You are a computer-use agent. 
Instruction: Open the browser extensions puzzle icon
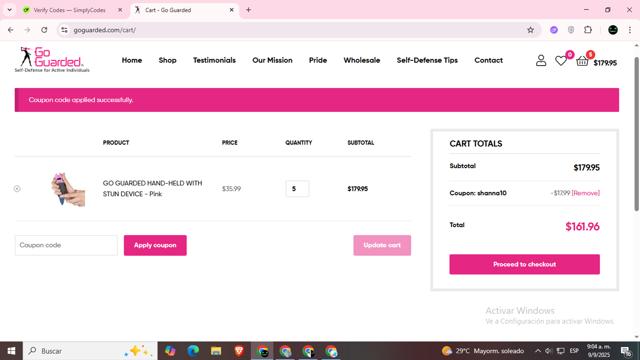point(588,30)
